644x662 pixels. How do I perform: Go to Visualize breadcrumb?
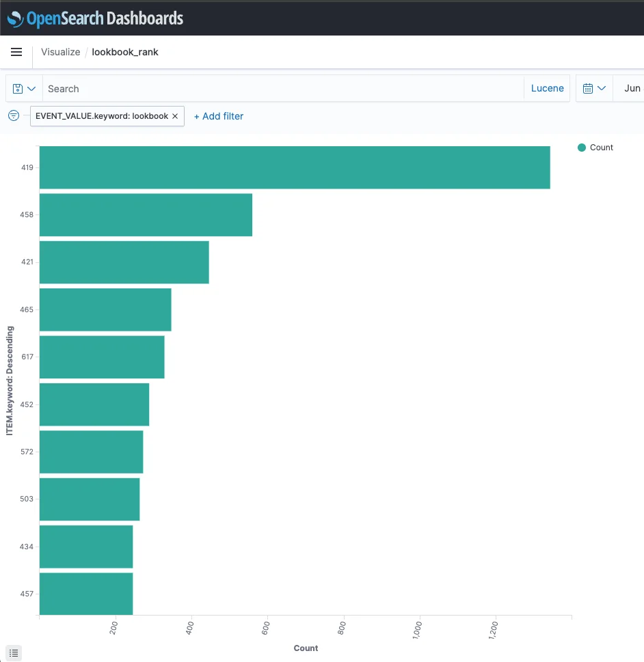coord(60,52)
